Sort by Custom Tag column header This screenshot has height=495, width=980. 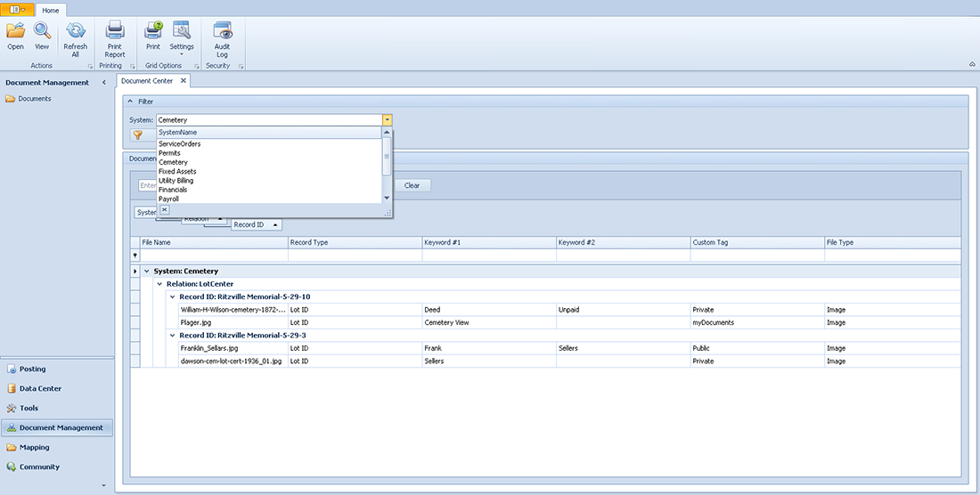(757, 242)
